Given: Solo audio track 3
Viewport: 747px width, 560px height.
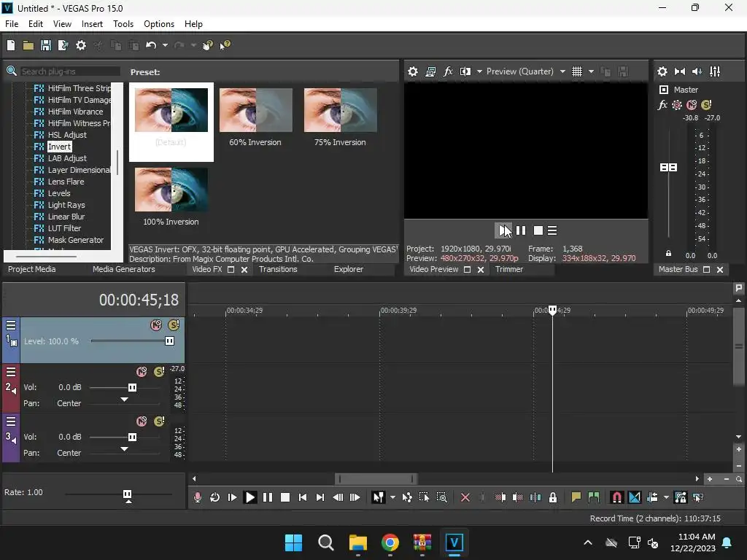Looking at the screenshot, I should pyautogui.click(x=159, y=421).
